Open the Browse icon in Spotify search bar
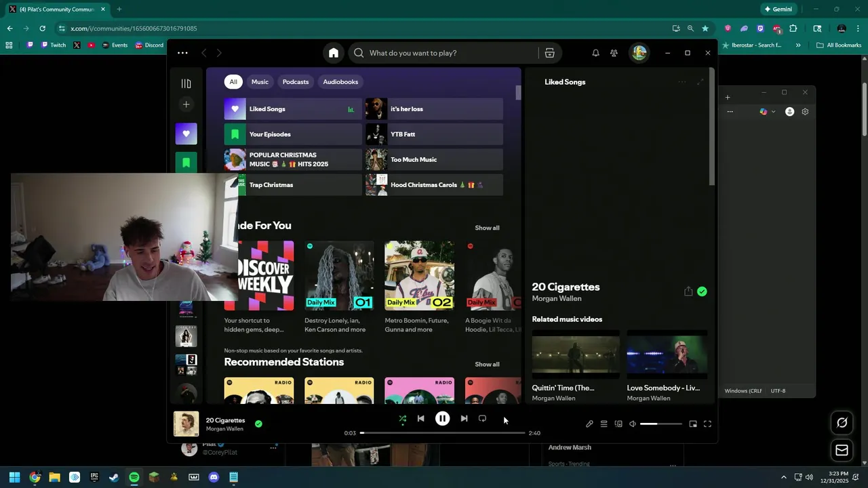Image resolution: width=868 pixels, height=488 pixels. coord(550,53)
